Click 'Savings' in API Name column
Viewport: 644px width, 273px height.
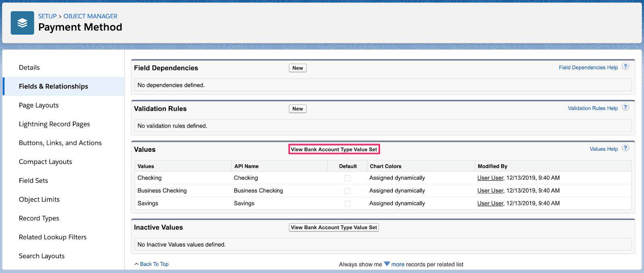[244, 204]
